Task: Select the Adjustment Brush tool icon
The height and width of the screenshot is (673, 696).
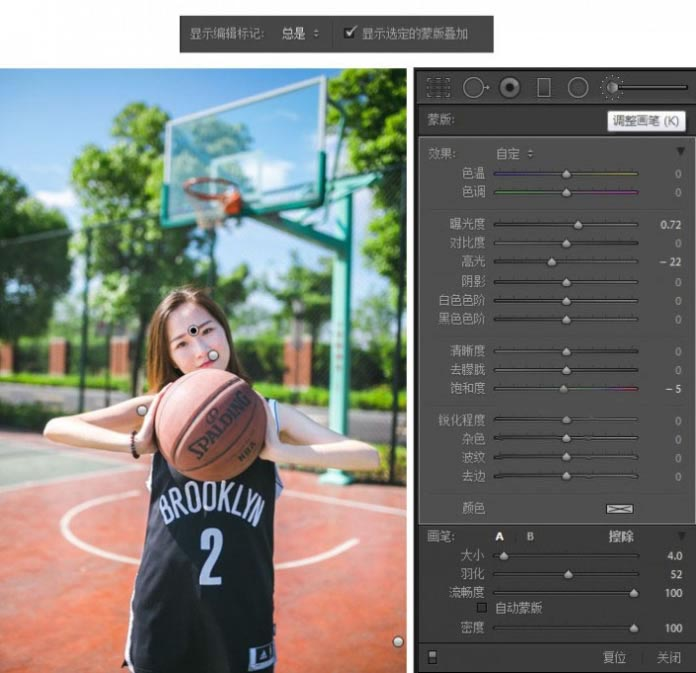Action: (612, 87)
